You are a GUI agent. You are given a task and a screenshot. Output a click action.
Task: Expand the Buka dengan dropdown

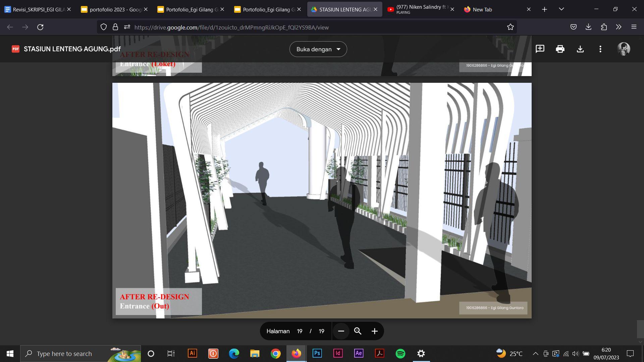[x=318, y=49]
